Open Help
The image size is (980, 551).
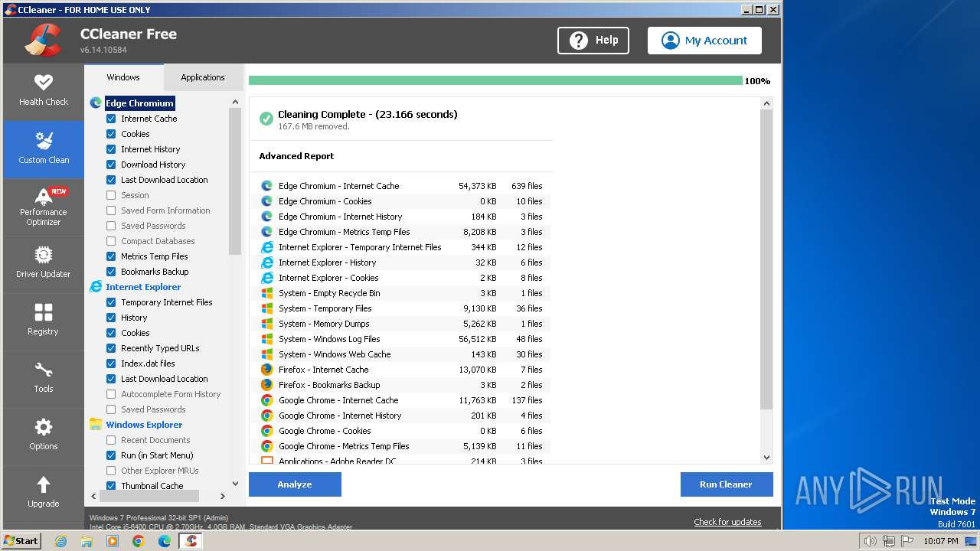(x=593, y=41)
